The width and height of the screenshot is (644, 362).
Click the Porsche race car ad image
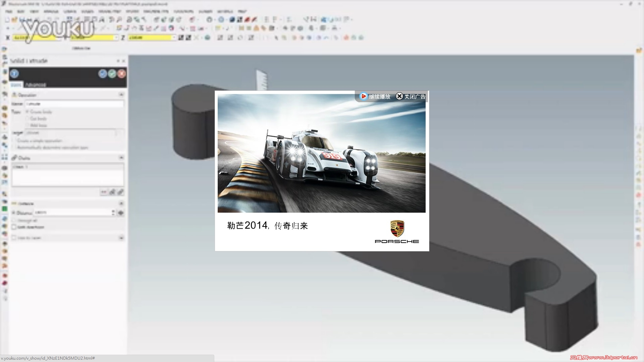(321, 153)
